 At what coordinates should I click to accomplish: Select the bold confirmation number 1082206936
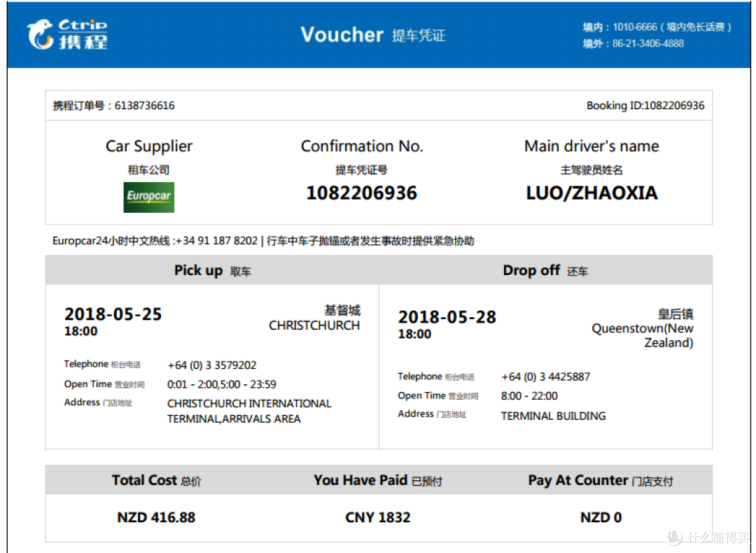coord(362,193)
